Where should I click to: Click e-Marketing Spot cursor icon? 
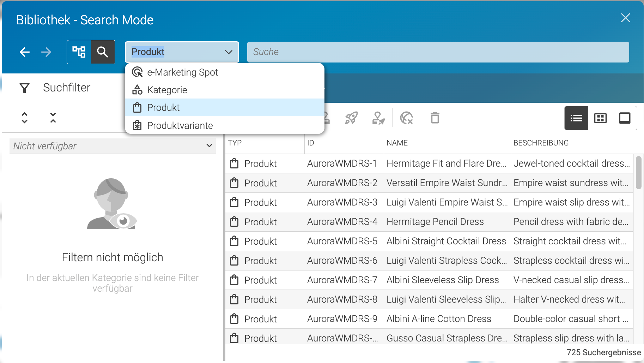pyautogui.click(x=137, y=72)
